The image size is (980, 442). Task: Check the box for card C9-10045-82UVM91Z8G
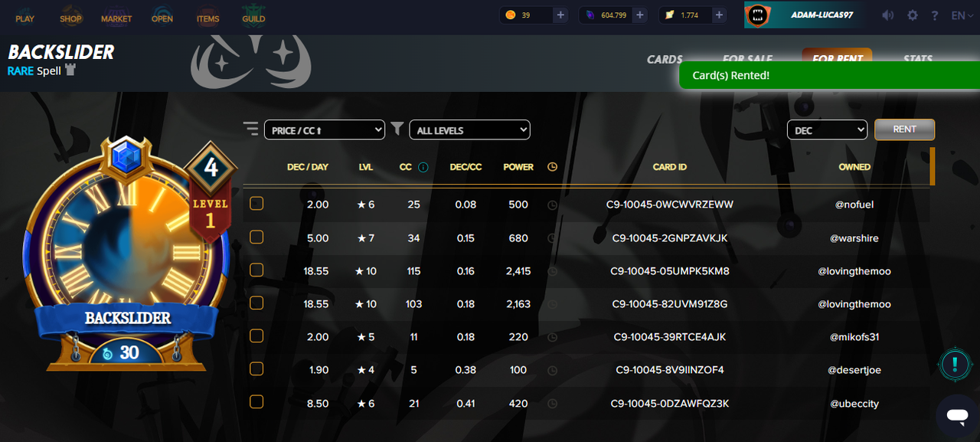[256, 303]
